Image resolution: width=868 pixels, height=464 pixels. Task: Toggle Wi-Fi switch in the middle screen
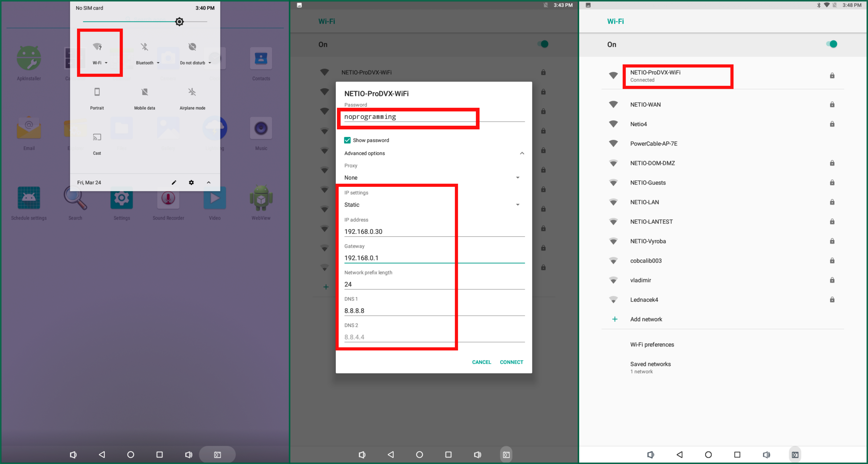[543, 44]
